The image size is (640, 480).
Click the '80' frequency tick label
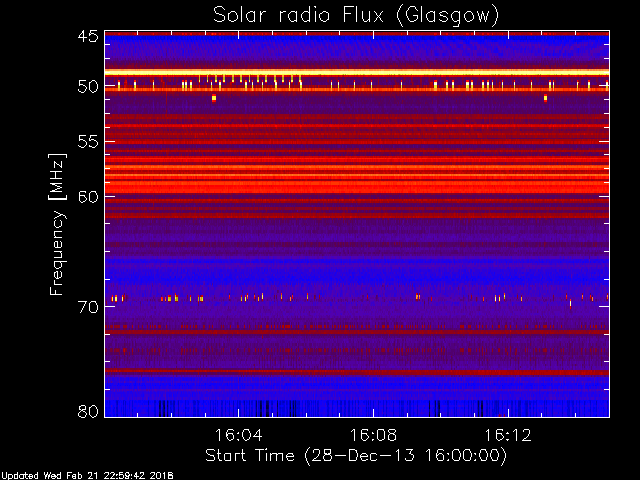point(88,411)
